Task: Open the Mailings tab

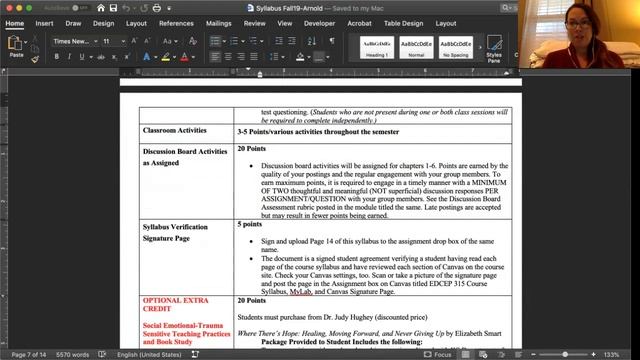Action: click(218, 23)
